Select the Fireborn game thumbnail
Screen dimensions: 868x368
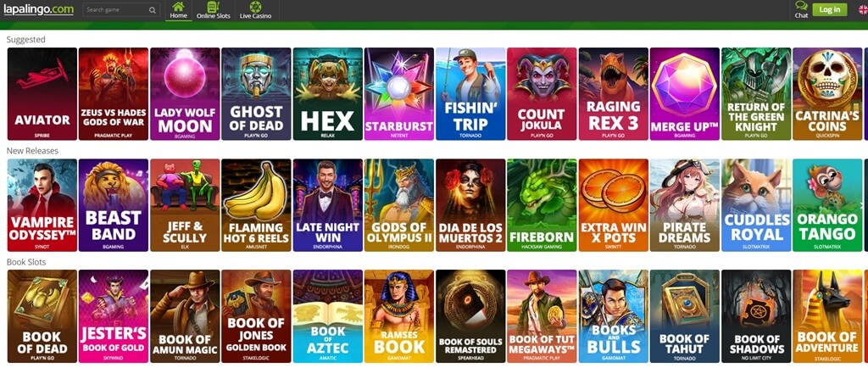coord(542,205)
